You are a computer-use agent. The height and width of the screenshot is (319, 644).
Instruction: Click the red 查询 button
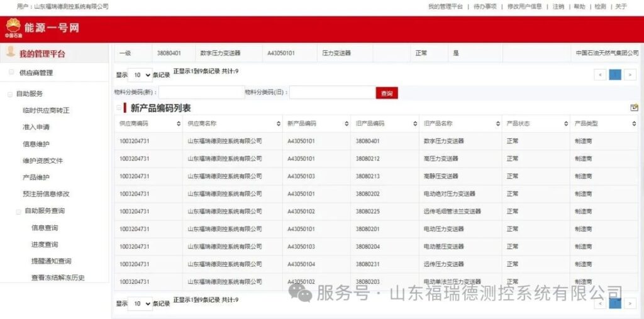point(387,93)
